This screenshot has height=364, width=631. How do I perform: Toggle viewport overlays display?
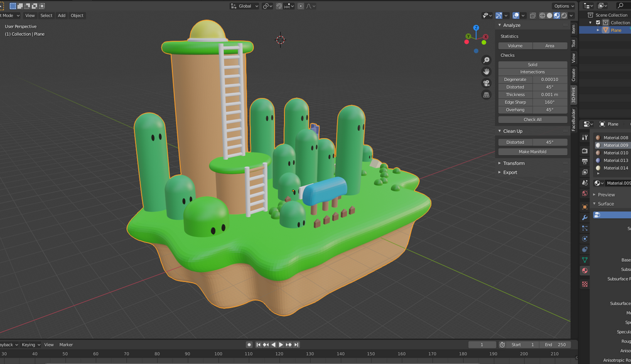tap(516, 16)
